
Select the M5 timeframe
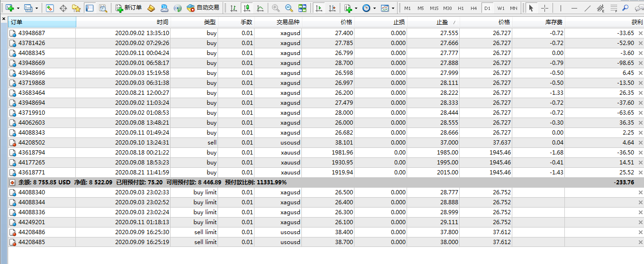(421, 8)
